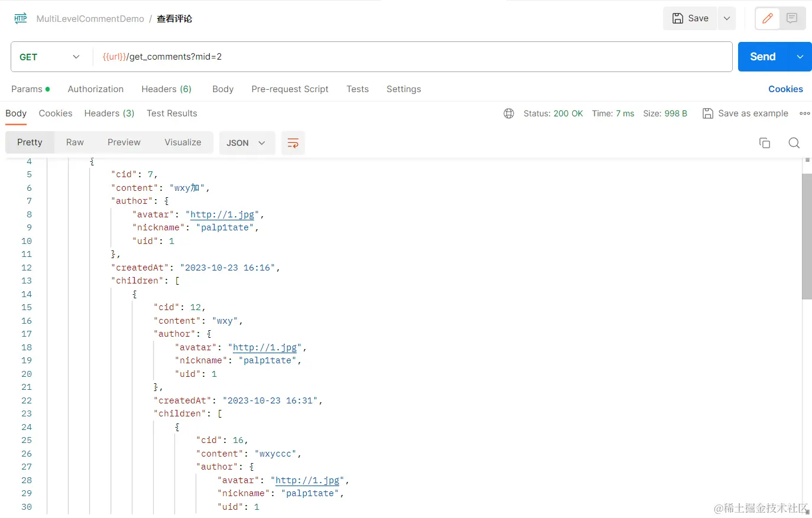This screenshot has height=518, width=812.
Task: Open the avatar link on line 8
Action: (x=222, y=214)
